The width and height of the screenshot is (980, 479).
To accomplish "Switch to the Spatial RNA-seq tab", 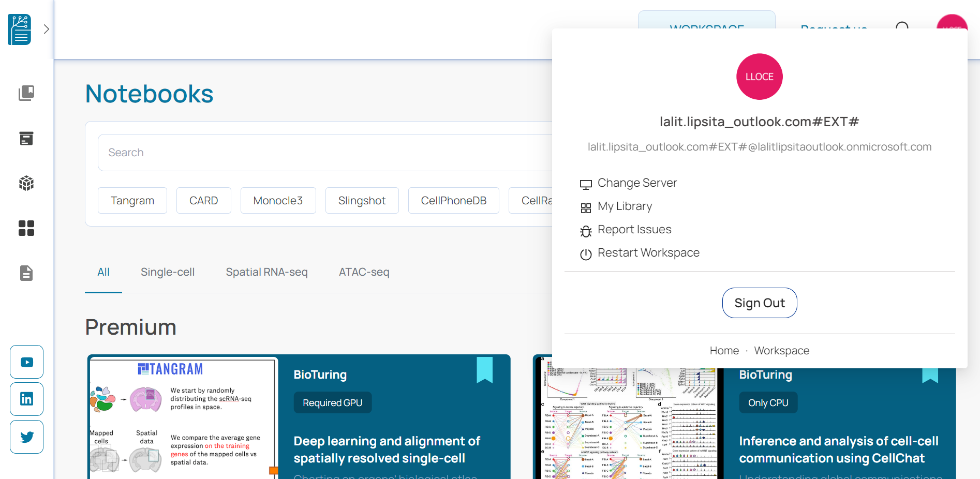I will [x=267, y=272].
